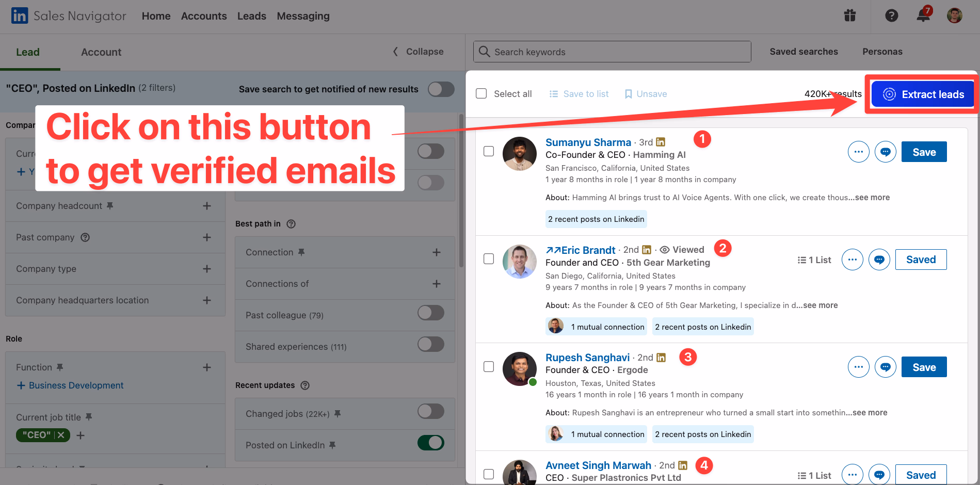The height and width of the screenshot is (485, 980).
Task: Open Accounts in top navigation
Action: coord(204,16)
